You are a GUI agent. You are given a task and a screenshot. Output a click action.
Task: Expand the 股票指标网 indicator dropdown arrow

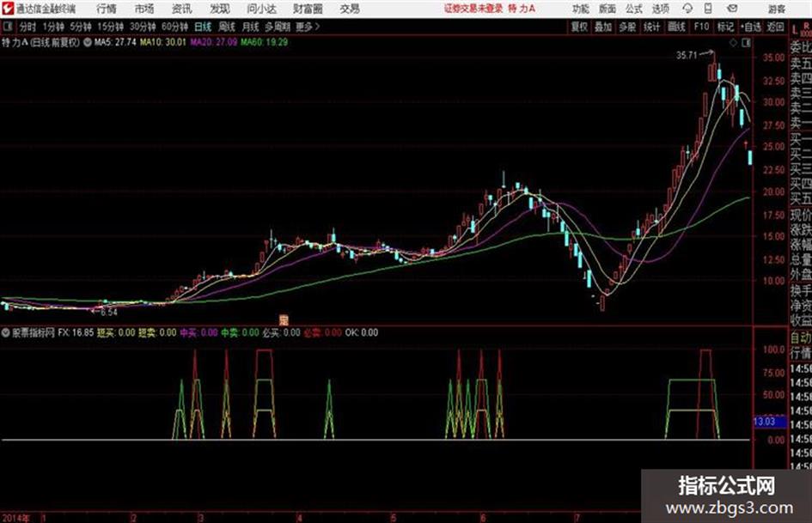6,332
